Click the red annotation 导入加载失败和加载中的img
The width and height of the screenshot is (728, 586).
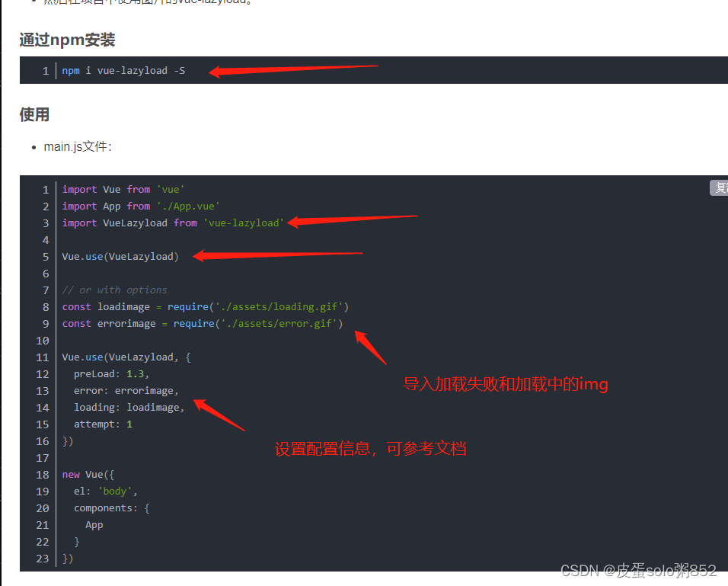coord(505,384)
